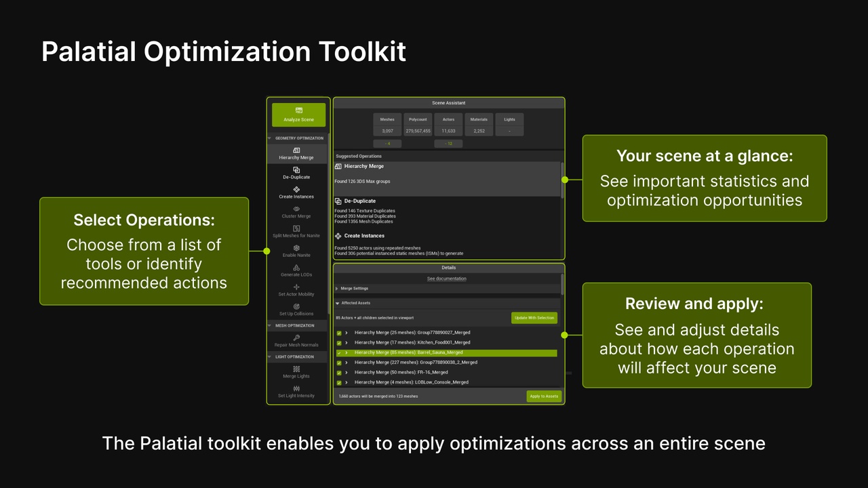
Task: Collapse the Affected Assets section
Action: pos(338,303)
